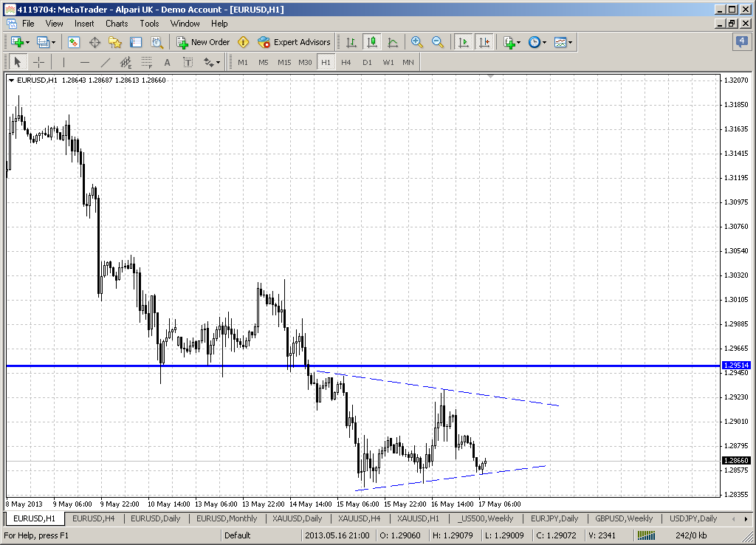Open the New Chart tool
The image size is (756, 545).
(18, 42)
